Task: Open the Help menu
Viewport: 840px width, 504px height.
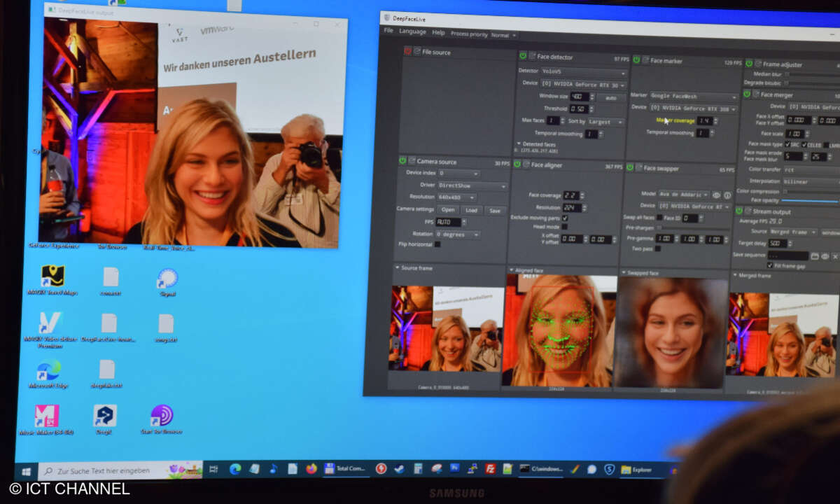Action: point(438,32)
